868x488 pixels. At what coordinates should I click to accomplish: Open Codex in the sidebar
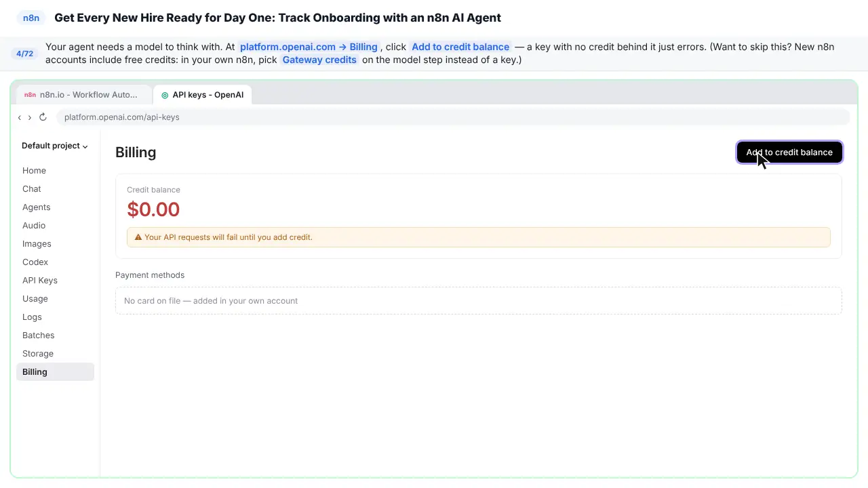point(55,262)
